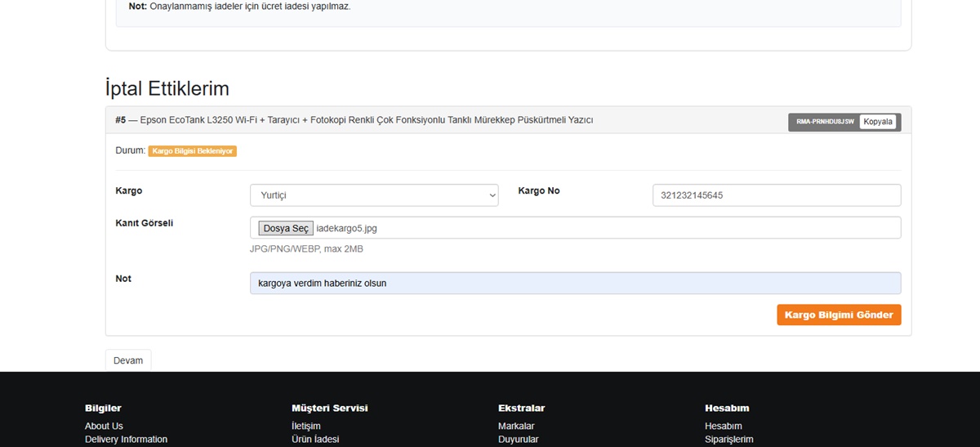Focus the Kargo No input field

(776, 195)
